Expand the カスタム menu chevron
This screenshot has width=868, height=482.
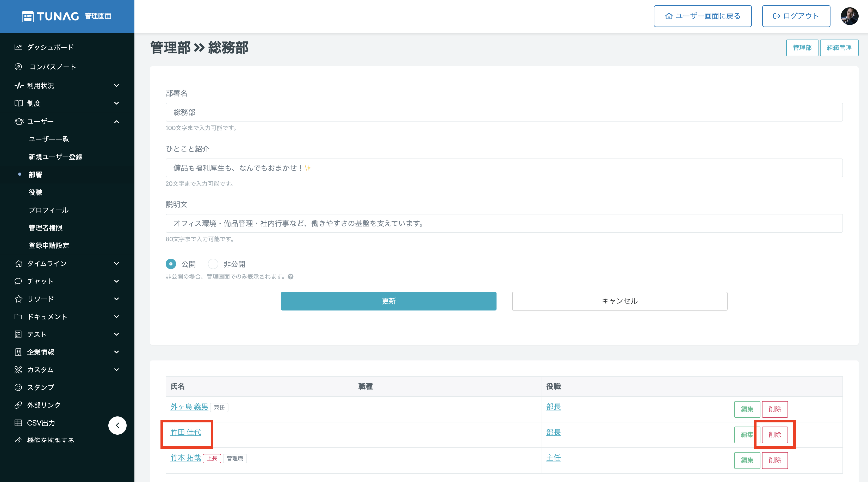[117, 370]
